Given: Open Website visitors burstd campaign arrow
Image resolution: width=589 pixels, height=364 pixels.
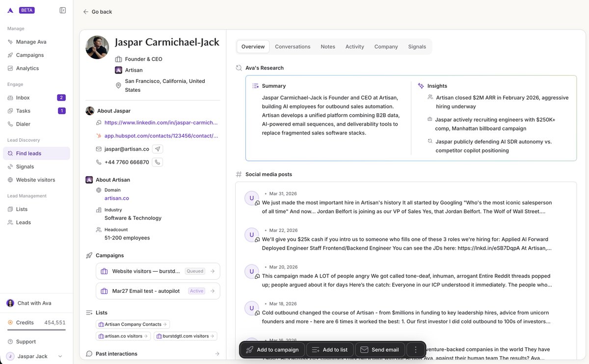Looking at the screenshot, I should click(213, 271).
